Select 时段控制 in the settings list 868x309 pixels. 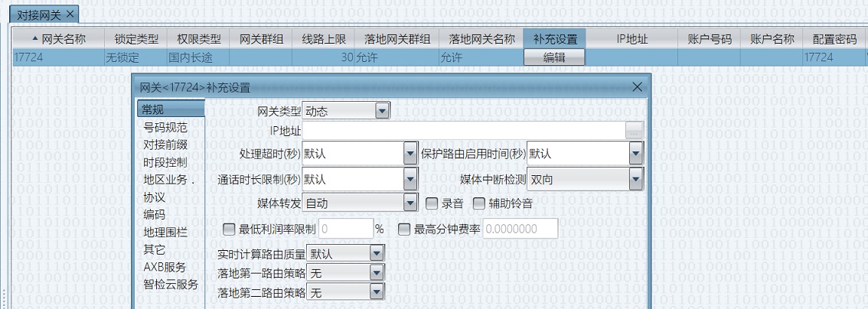(x=165, y=162)
